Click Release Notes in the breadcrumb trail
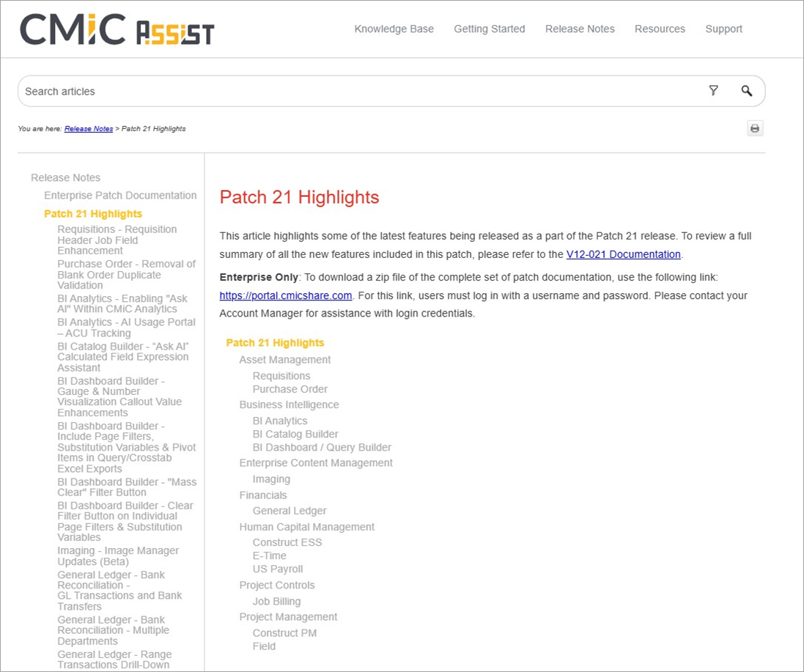This screenshot has width=804, height=672. [x=89, y=128]
